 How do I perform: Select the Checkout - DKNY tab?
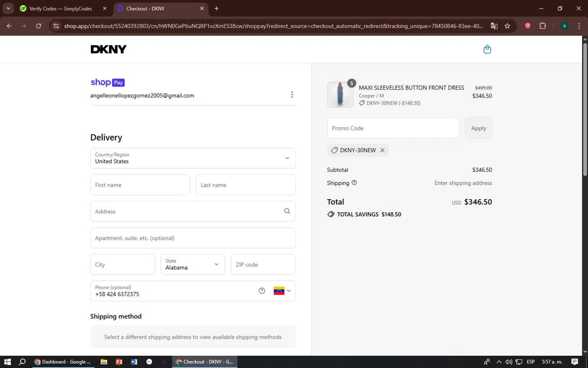click(161, 8)
